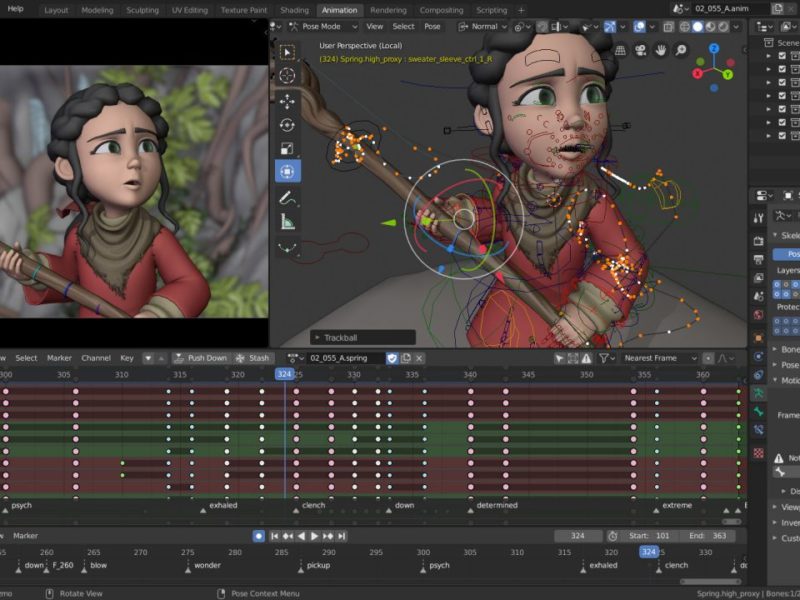
Task: Set viewport shading to Wireframe
Action: [x=684, y=27]
